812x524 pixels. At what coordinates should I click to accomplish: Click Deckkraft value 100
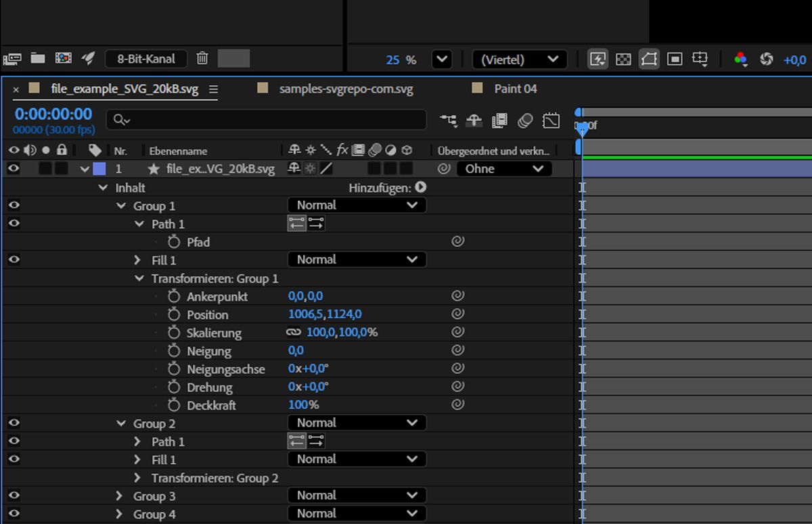[298, 405]
